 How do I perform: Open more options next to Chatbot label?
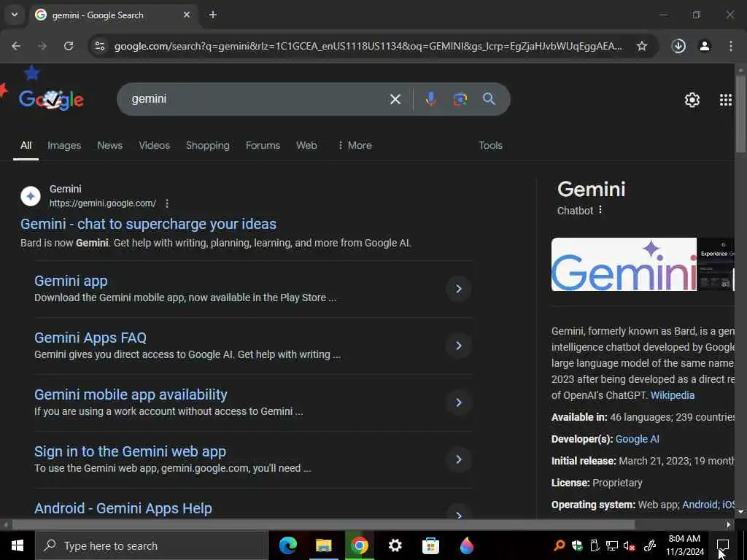tap(600, 210)
